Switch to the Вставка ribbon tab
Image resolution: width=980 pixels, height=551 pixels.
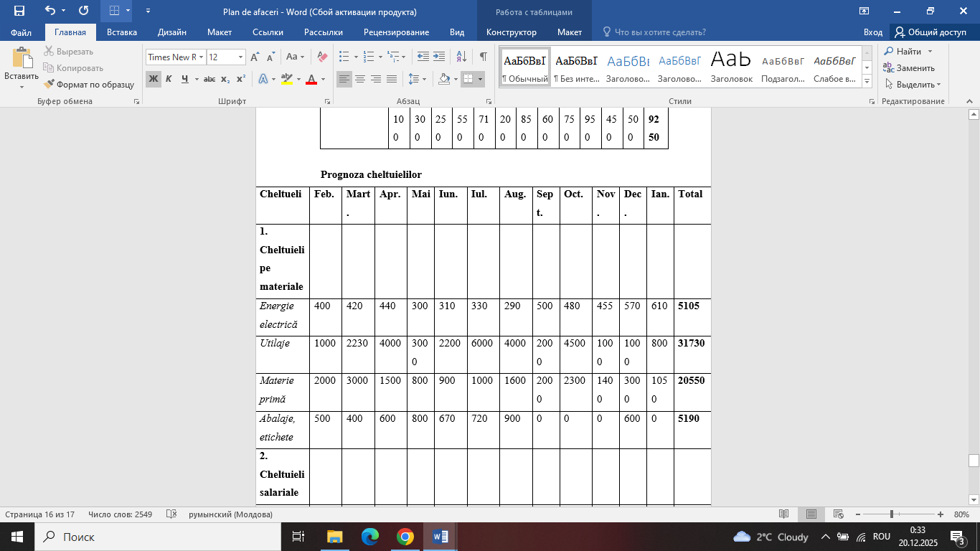click(x=121, y=32)
